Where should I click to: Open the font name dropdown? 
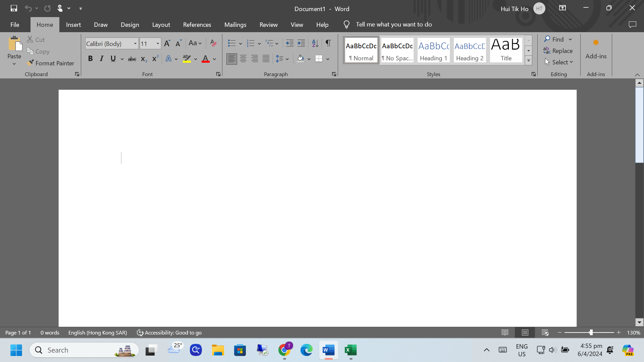click(x=135, y=44)
